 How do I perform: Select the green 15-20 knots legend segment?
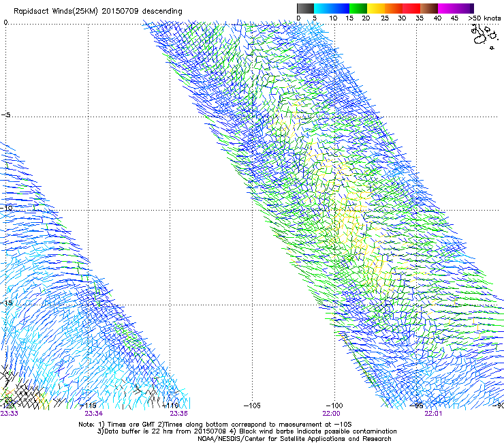pyautogui.click(x=358, y=8)
